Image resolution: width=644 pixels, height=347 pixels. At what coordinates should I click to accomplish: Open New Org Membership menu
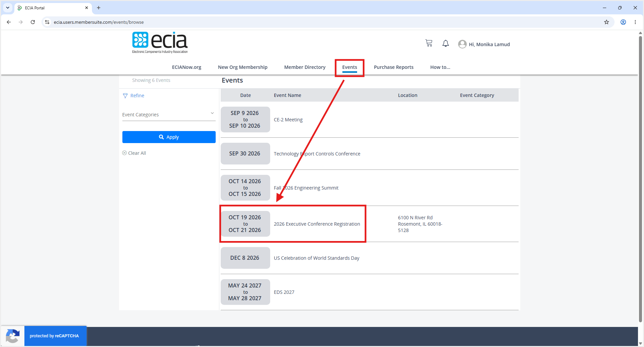[x=243, y=67]
